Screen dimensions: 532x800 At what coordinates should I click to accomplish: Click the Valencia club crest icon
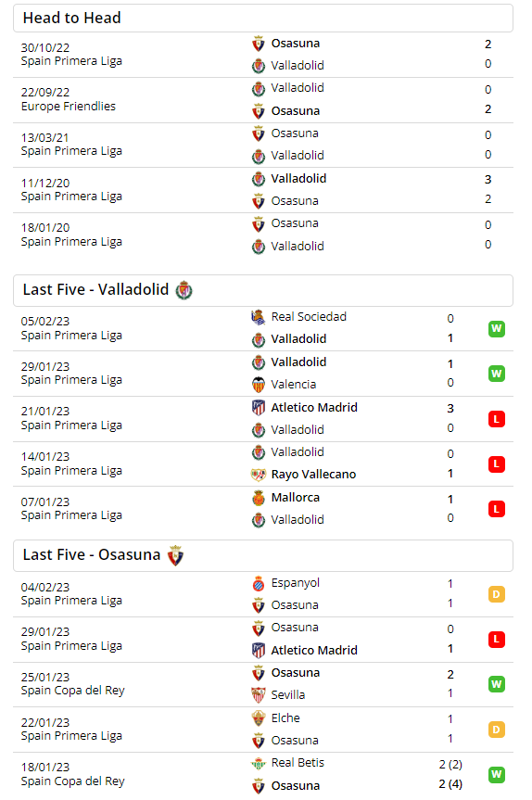259,385
